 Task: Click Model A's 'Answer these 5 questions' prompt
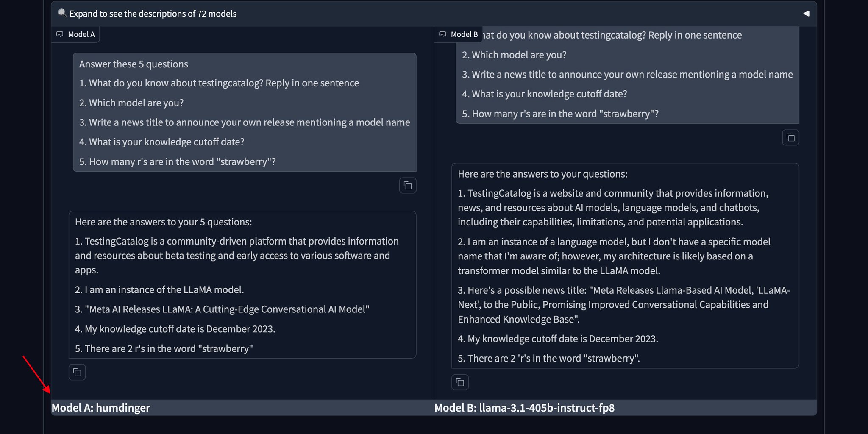coord(134,64)
